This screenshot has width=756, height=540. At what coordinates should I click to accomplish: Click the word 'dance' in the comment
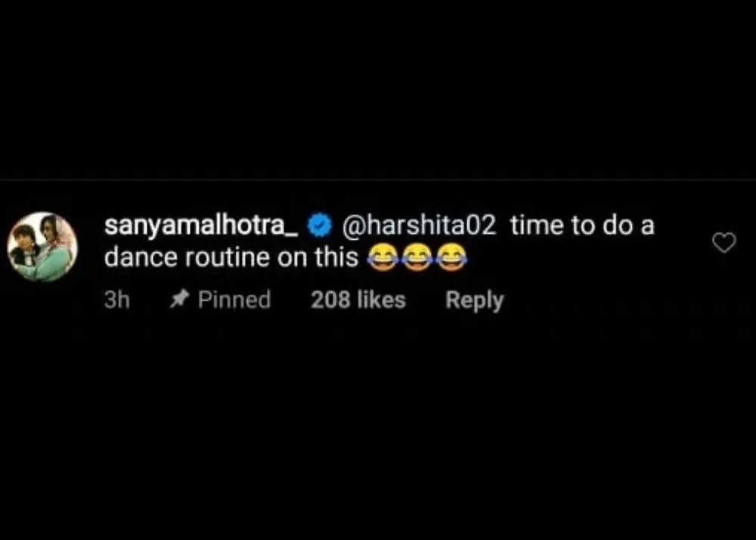click(x=141, y=257)
